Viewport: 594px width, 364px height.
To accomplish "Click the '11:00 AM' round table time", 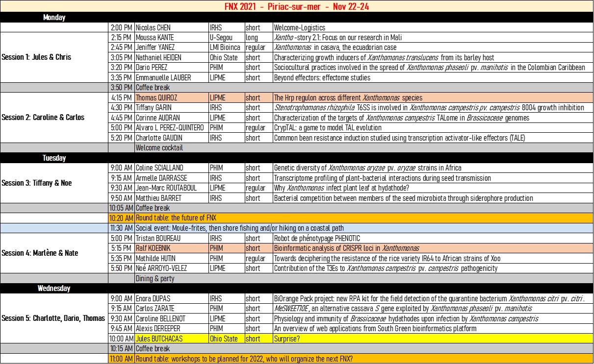I will (121, 359).
